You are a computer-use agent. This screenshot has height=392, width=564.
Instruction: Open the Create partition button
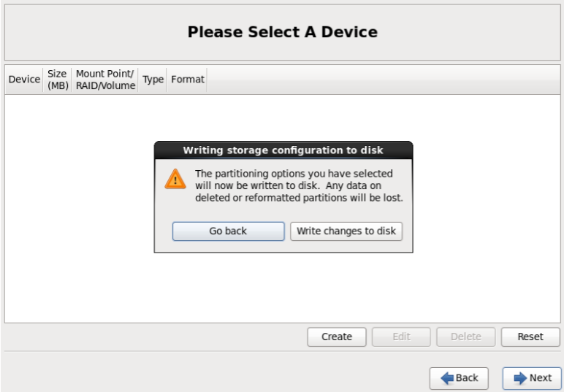coord(337,337)
